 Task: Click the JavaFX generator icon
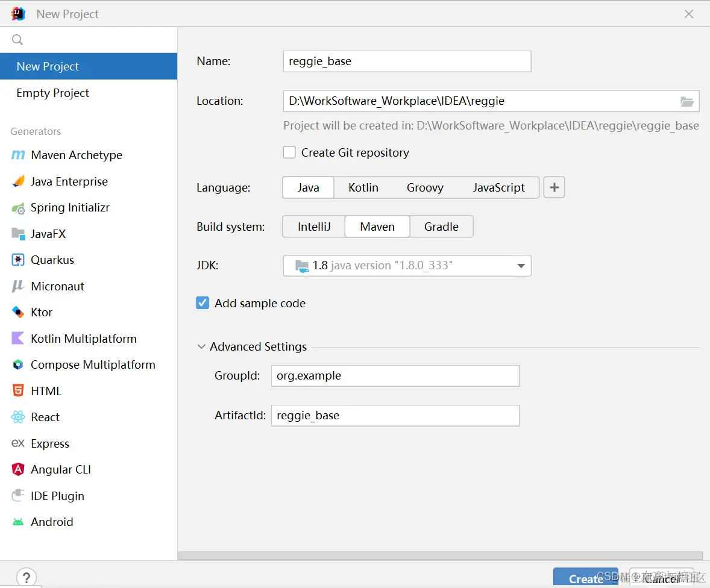click(x=18, y=234)
